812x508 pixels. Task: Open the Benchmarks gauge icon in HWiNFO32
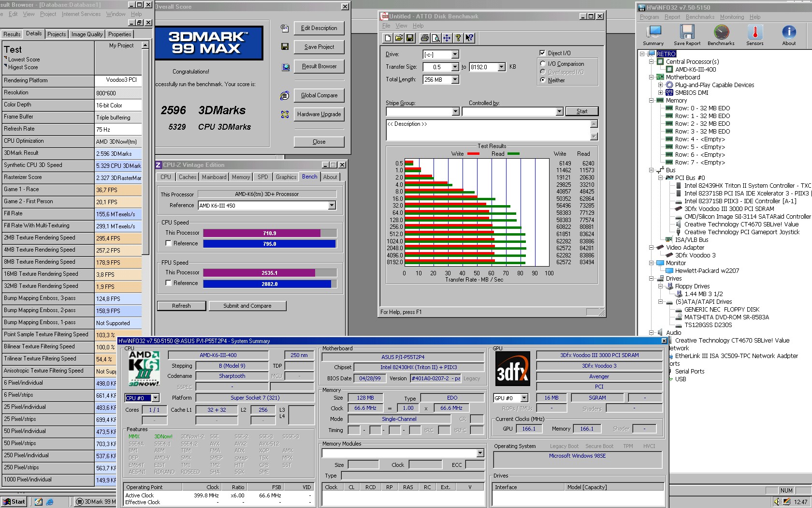point(721,35)
